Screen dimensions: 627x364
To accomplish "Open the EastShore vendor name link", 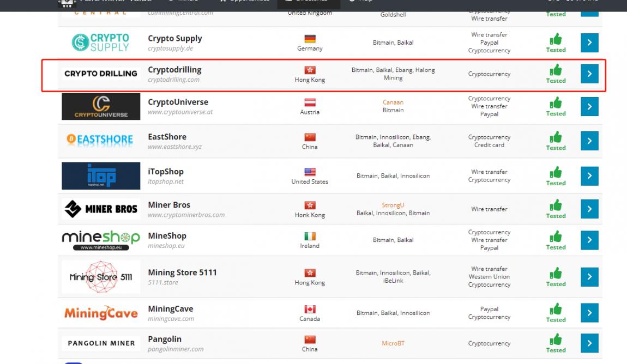I will click(167, 137).
